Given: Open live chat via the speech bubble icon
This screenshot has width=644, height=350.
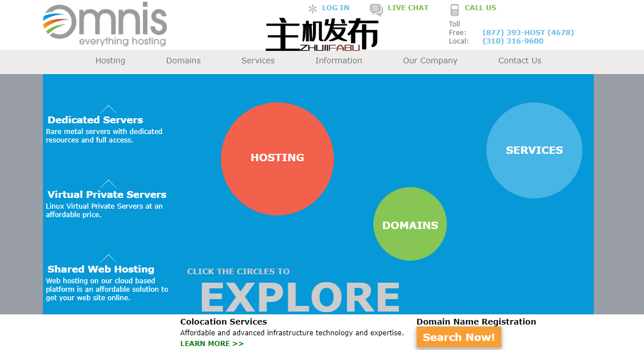Looking at the screenshot, I should [x=376, y=10].
